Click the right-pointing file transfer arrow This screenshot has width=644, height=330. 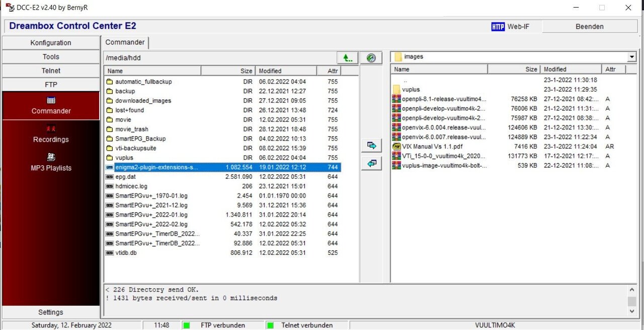(371, 145)
